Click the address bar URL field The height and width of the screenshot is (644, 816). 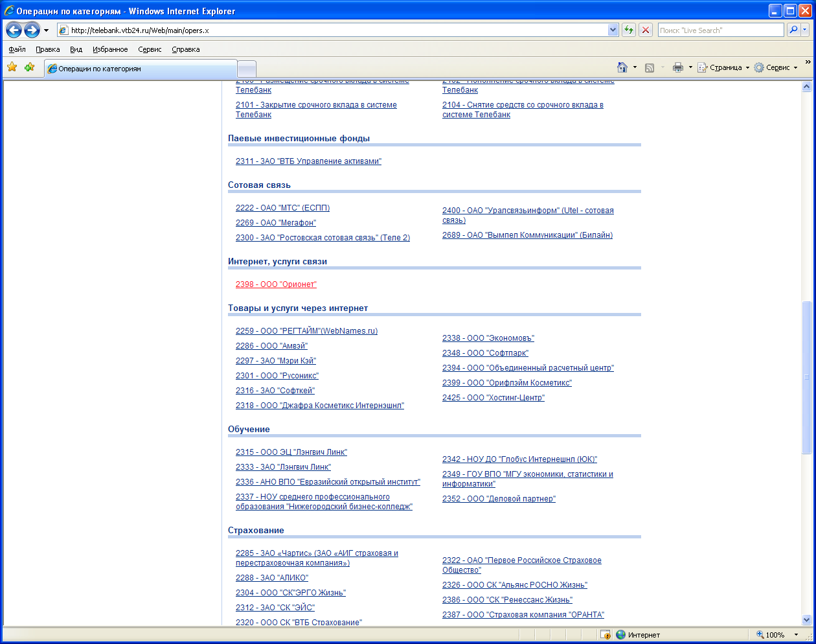[x=339, y=30]
